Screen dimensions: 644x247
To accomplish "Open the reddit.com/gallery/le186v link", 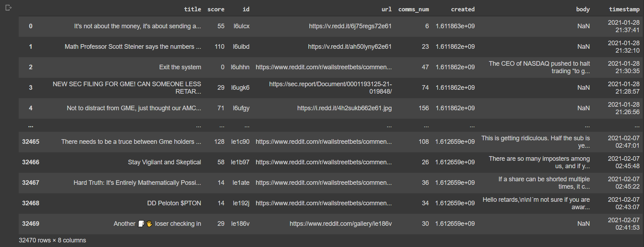I will pyautogui.click(x=341, y=224).
